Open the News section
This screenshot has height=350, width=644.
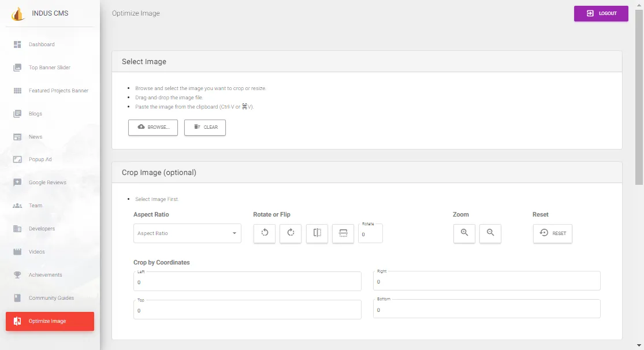[35, 137]
